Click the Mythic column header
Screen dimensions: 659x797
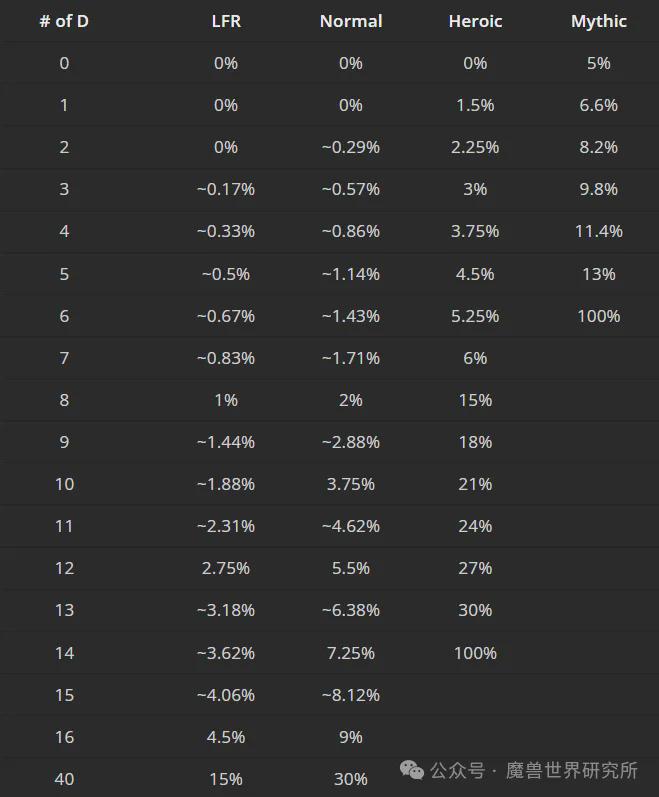click(x=599, y=21)
